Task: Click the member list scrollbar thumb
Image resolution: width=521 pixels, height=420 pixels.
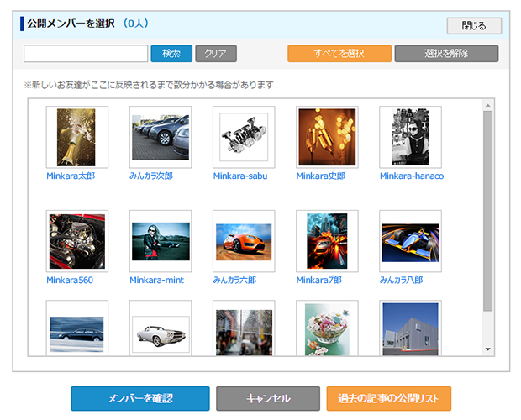Action: tap(487, 211)
